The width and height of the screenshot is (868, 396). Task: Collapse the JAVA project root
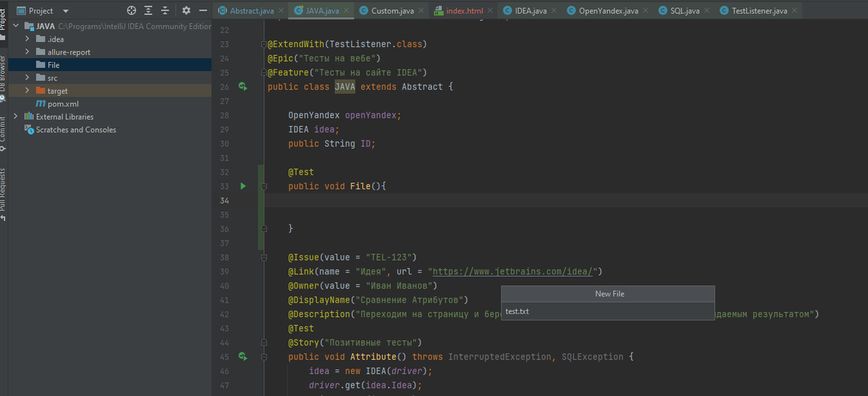click(16, 26)
